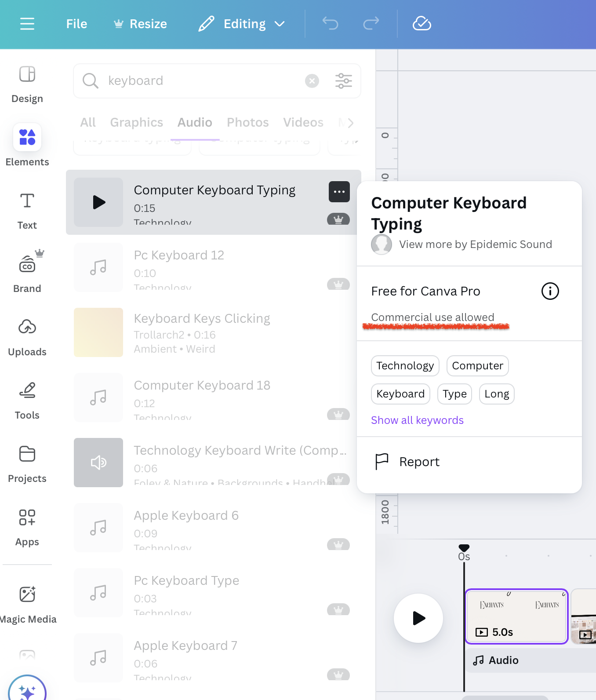Viewport: 596px width, 700px height.
Task: Click the Keyboard Keys Clicking title
Action: [202, 318]
